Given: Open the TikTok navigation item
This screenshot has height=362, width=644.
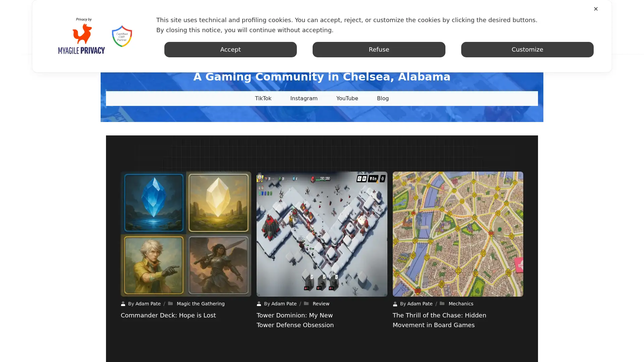Looking at the screenshot, I should pyautogui.click(x=263, y=98).
